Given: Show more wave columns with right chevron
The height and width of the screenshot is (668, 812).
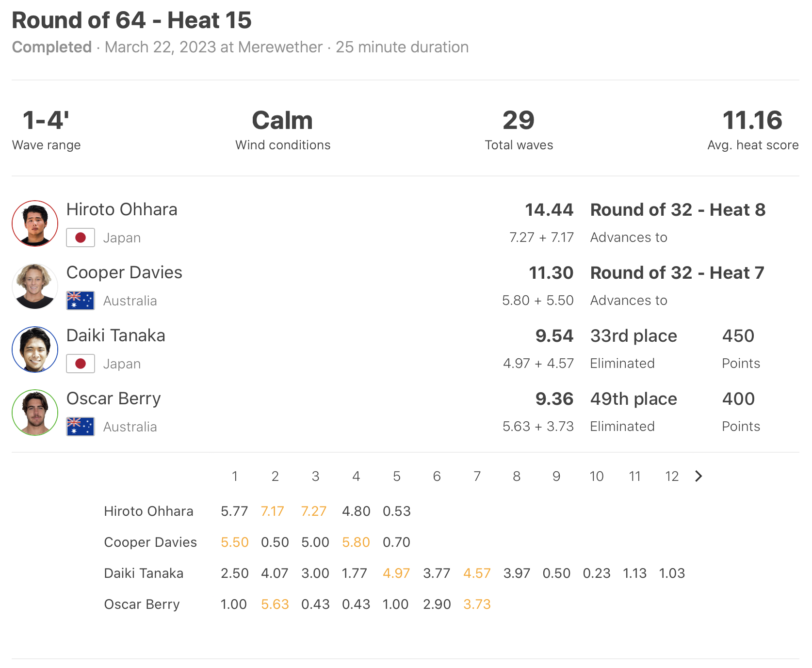Looking at the screenshot, I should 698,476.
